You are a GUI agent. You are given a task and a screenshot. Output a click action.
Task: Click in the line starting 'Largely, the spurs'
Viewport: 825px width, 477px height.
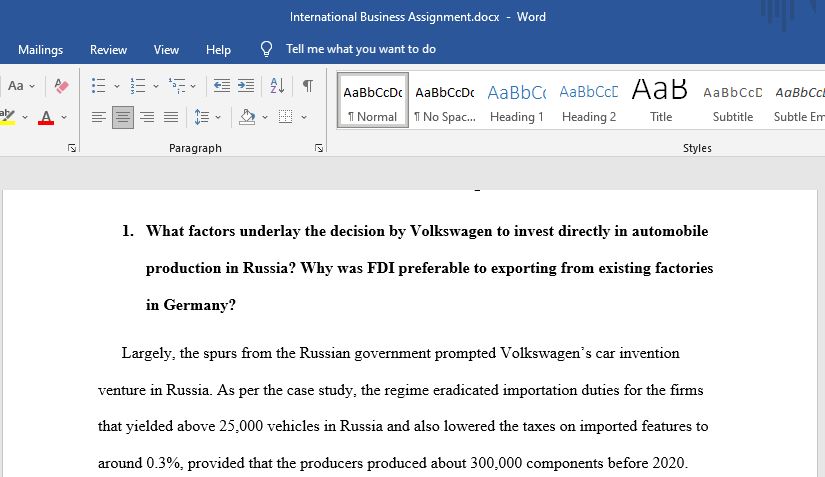[x=400, y=353]
